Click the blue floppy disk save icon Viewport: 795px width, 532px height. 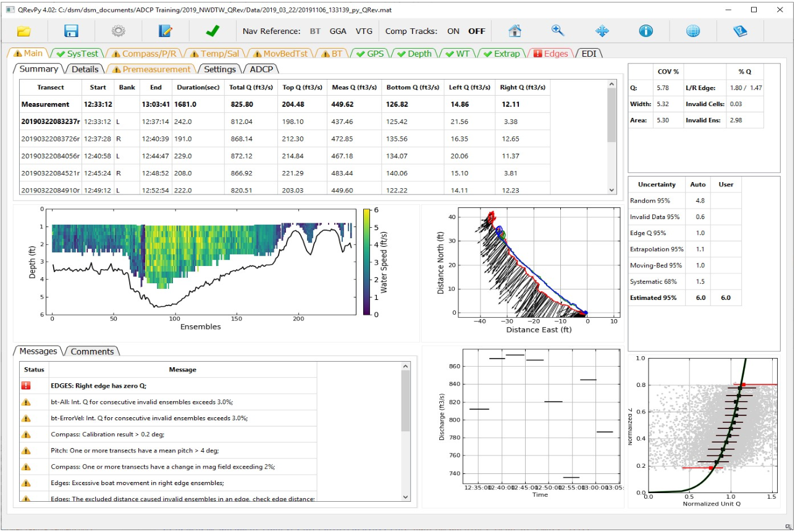(x=71, y=31)
